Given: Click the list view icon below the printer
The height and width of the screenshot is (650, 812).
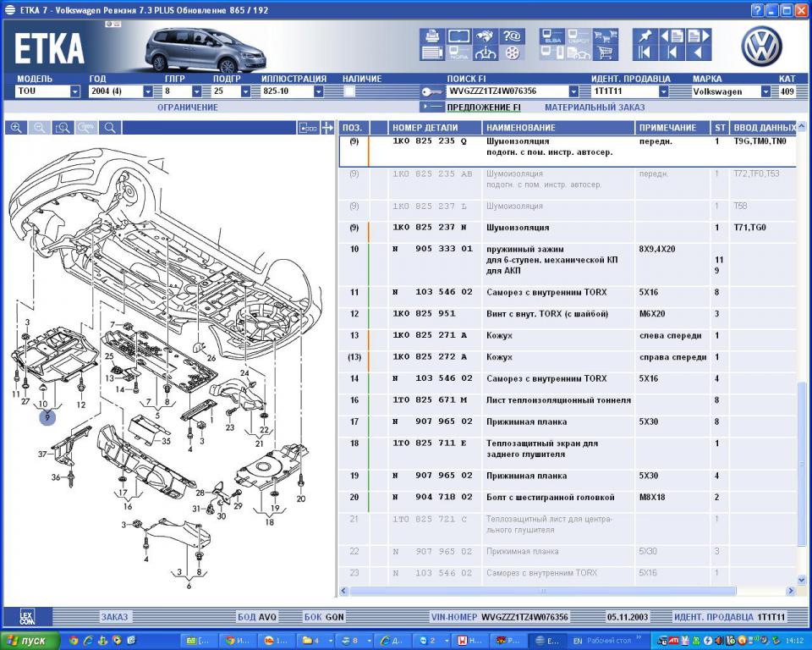Looking at the screenshot, I should coord(432,52).
